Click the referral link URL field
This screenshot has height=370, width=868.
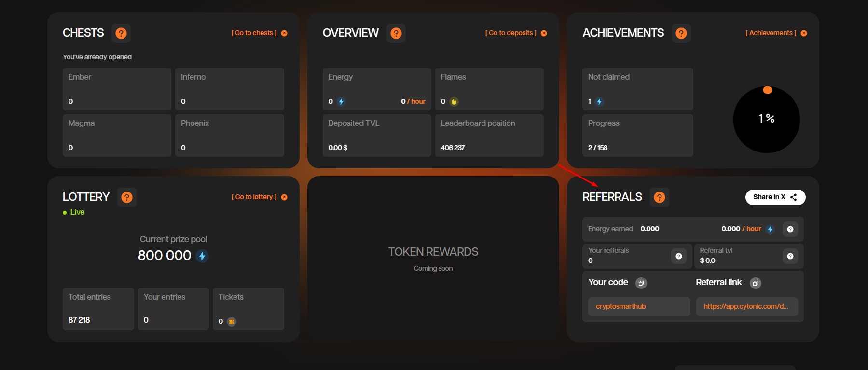pos(746,307)
